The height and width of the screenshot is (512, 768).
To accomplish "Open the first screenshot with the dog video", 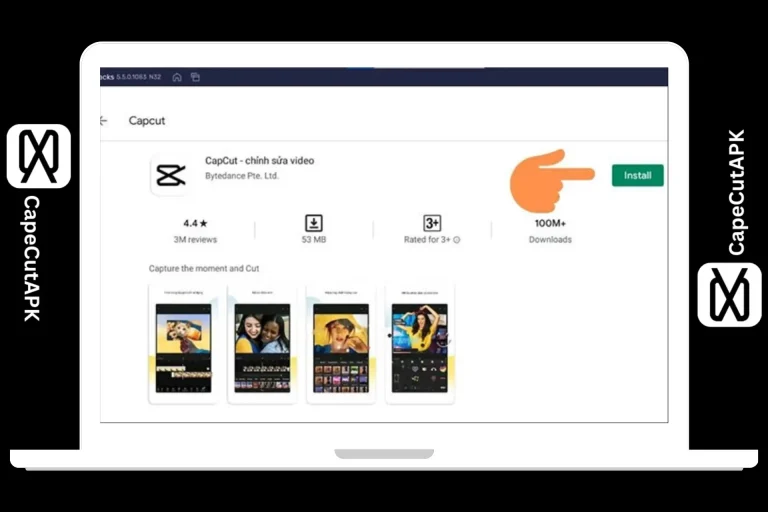I will (183, 344).
